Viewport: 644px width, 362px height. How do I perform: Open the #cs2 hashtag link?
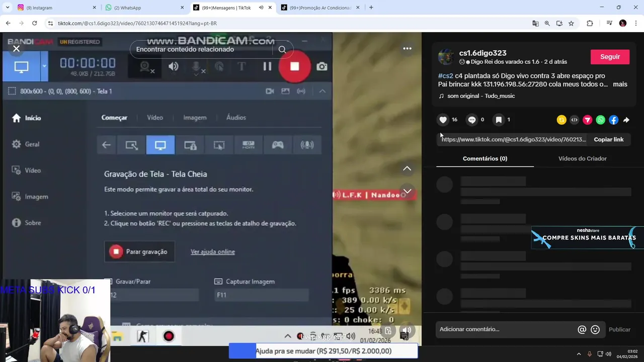pos(446,76)
